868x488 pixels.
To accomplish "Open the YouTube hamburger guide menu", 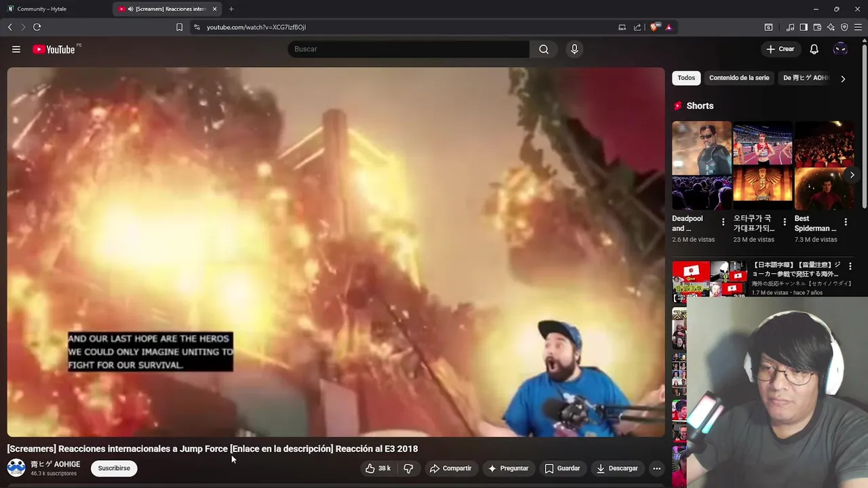I will point(16,49).
